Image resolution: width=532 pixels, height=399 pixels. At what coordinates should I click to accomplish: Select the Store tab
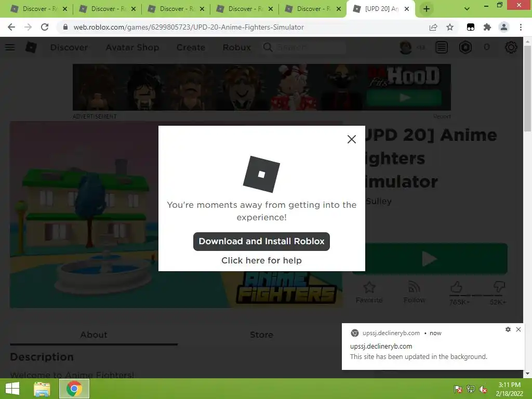pyautogui.click(x=261, y=335)
